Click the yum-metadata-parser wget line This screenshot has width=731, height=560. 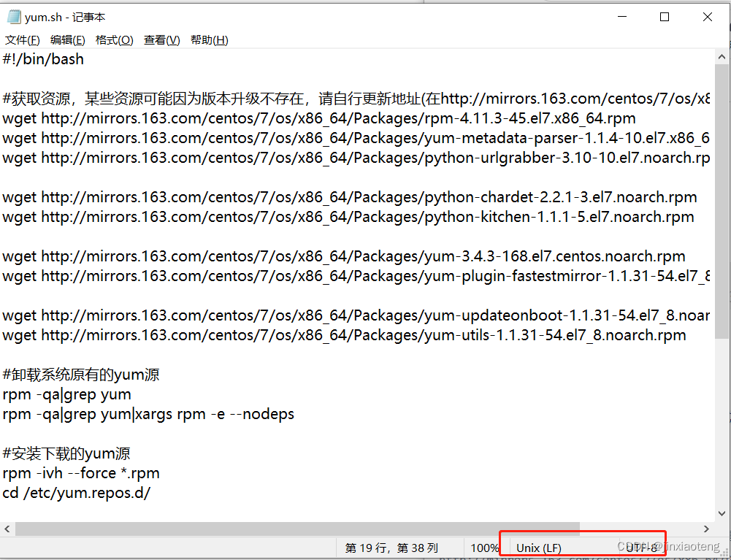pos(356,138)
